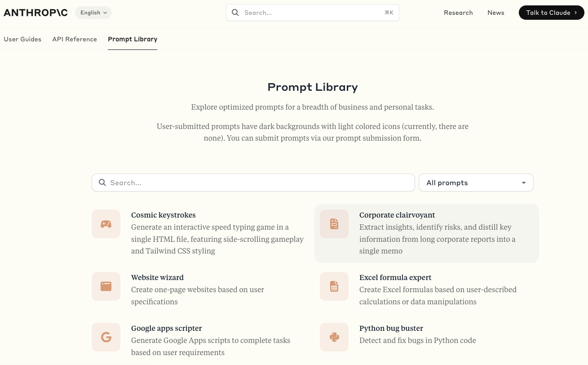Click the Talk to Claude button
The height and width of the screenshot is (365, 588).
point(551,13)
